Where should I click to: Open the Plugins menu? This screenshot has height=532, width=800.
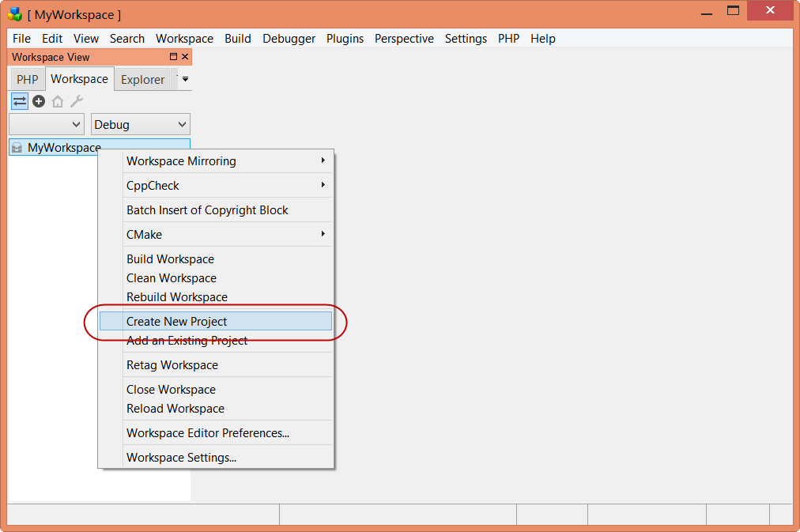[345, 39]
